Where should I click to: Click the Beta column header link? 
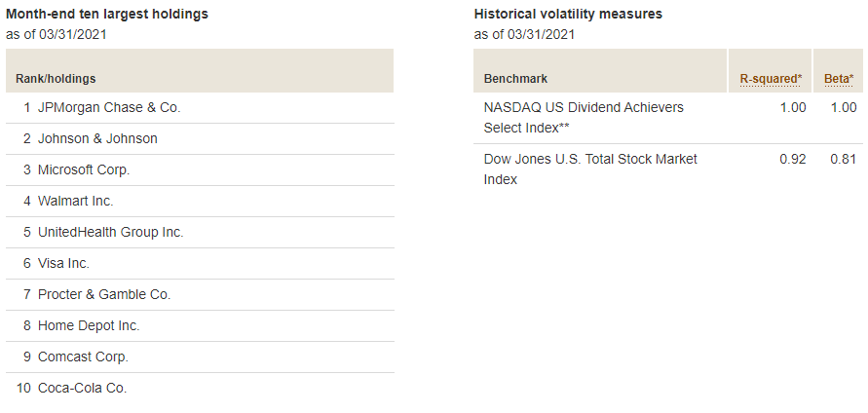[839, 79]
